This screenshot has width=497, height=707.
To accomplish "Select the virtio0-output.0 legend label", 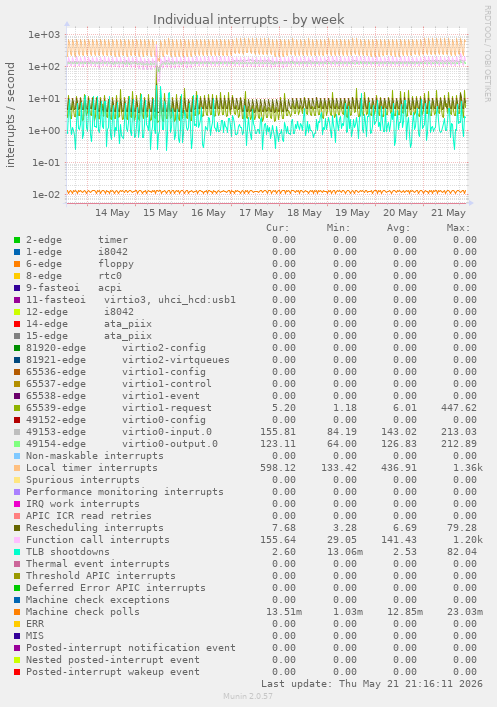I will [x=170, y=444].
